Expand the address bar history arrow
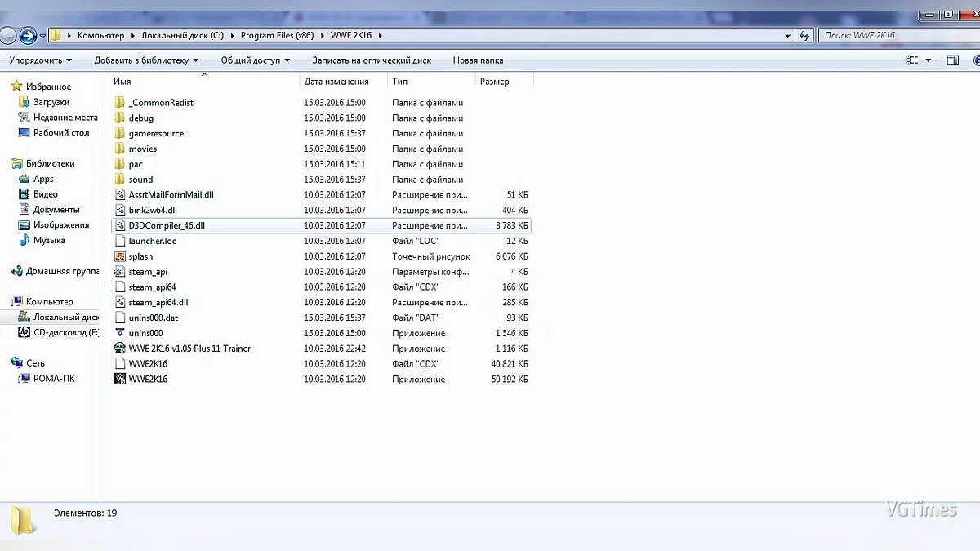 787,36
